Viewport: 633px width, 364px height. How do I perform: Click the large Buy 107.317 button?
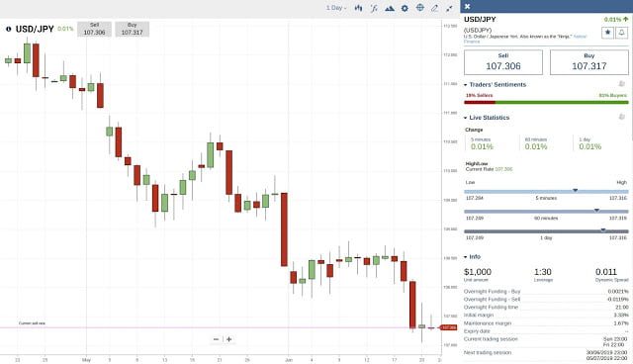click(589, 62)
